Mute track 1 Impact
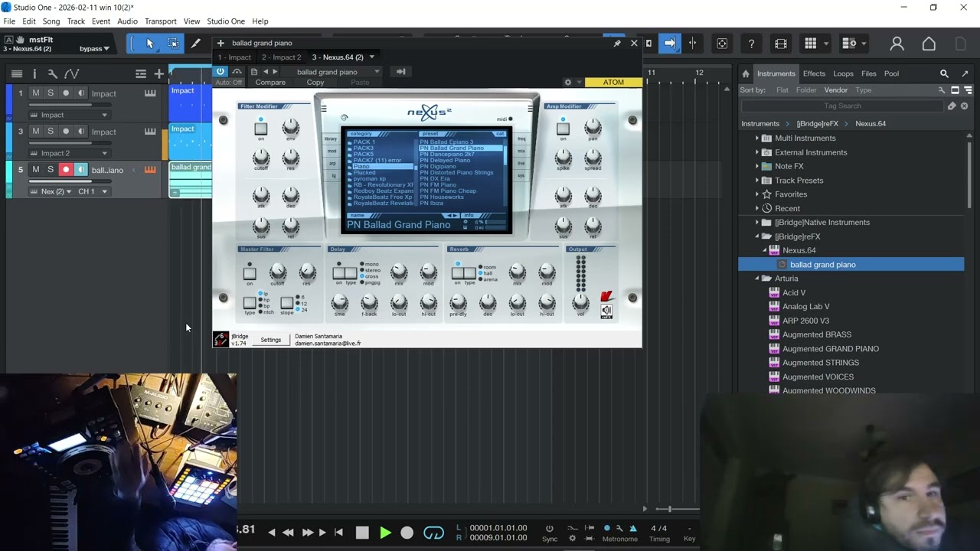This screenshot has width=980, height=551. point(35,93)
